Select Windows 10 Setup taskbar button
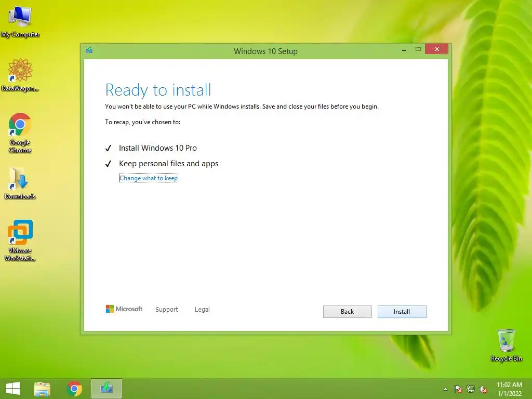Viewport: 532px width, 399px height. pos(106,389)
